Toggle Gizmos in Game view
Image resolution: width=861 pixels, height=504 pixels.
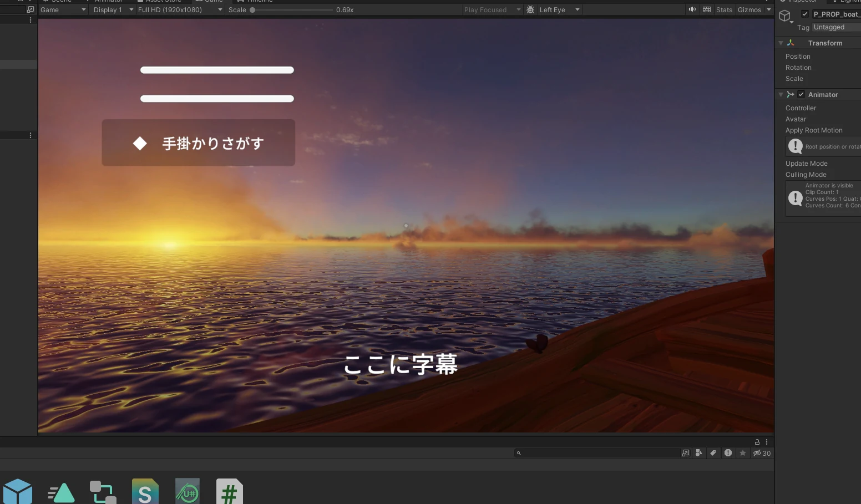[749, 9]
